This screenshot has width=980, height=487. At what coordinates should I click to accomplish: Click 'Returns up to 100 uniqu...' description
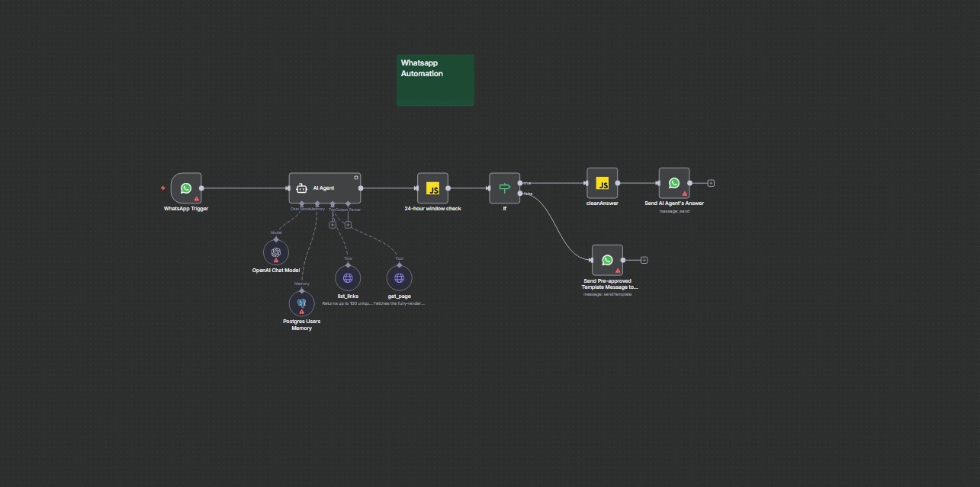tap(348, 303)
